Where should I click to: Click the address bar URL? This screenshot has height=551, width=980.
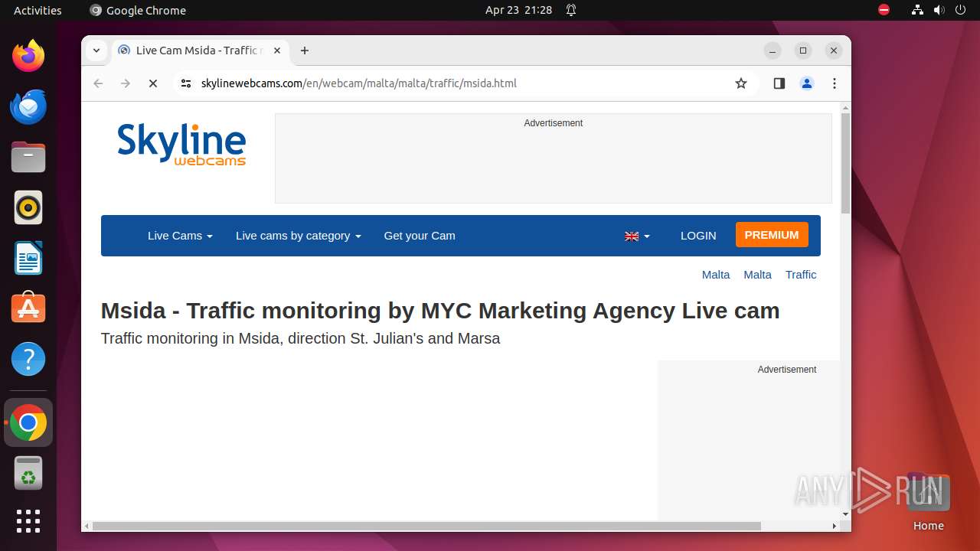pos(359,83)
